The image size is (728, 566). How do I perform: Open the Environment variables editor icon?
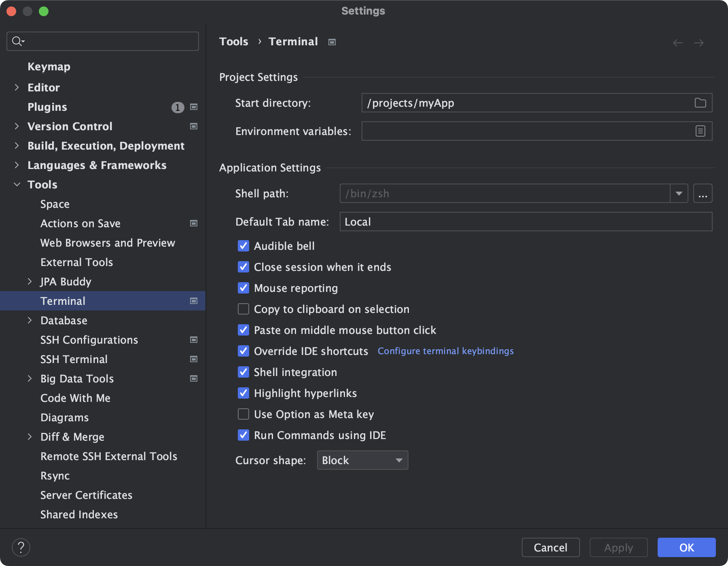click(x=699, y=131)
